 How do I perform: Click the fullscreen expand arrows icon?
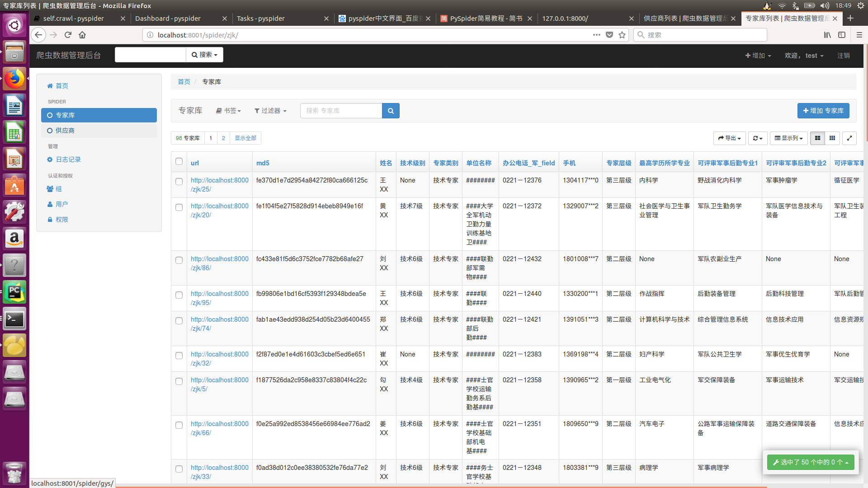pyautogui.click(x=849, y=138)
